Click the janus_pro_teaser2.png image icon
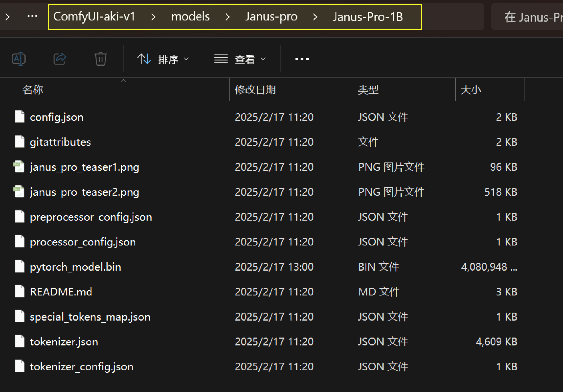The width and height of the screenshot is (563, 392). pos(19,192)
